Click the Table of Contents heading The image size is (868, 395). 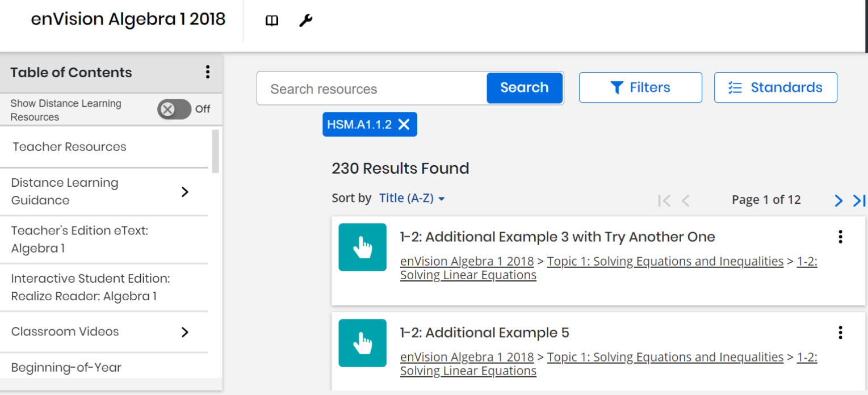71,73
